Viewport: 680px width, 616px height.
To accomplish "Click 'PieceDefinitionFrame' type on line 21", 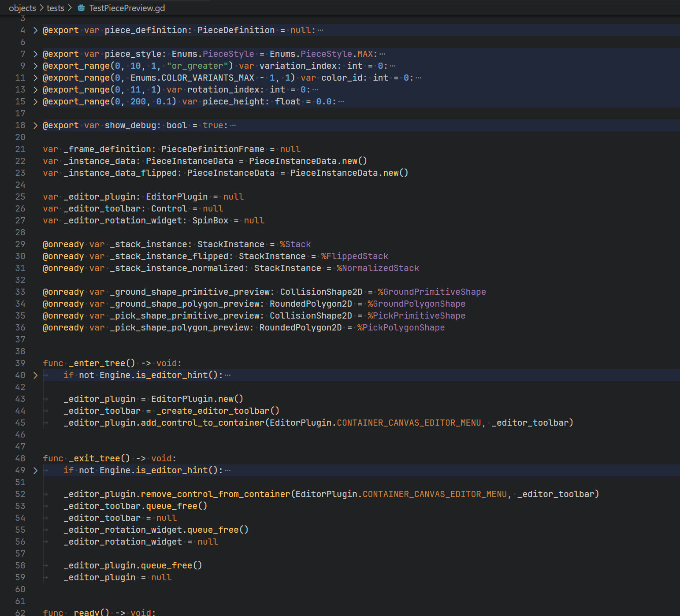I will [x=213, y=149].
